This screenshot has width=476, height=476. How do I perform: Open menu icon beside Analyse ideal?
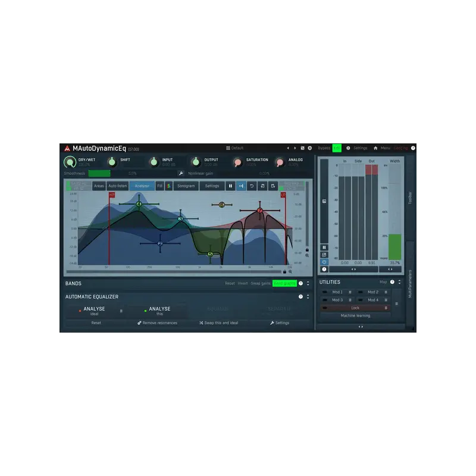[x=121, y=311]
